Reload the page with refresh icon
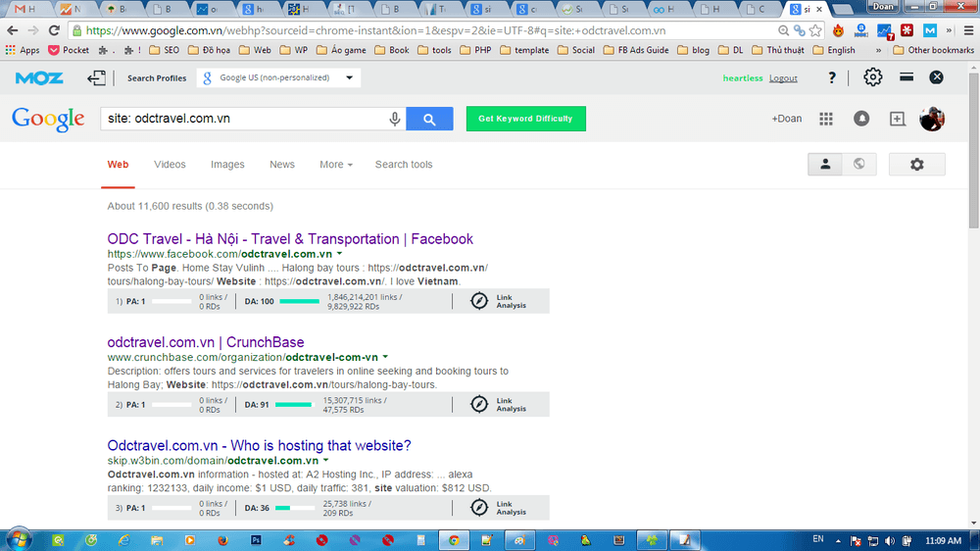 54,30
